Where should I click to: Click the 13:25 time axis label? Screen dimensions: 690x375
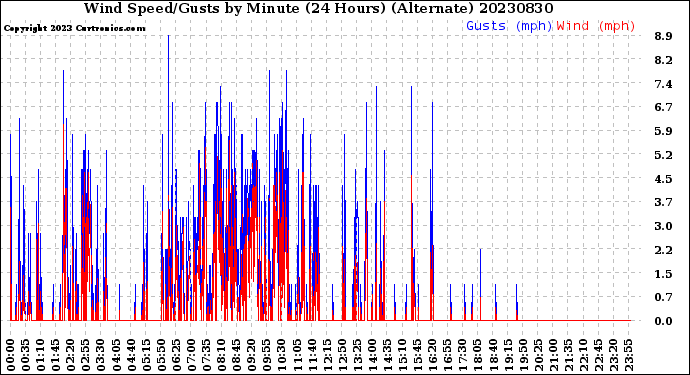357,355
